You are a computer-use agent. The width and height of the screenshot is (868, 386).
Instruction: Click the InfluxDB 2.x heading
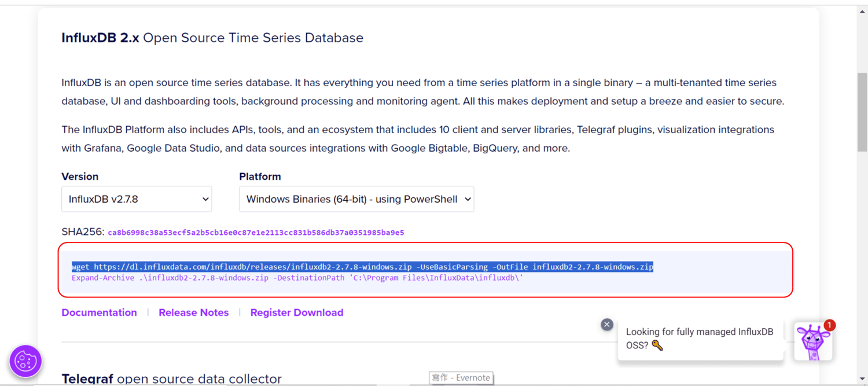point(212,38)
